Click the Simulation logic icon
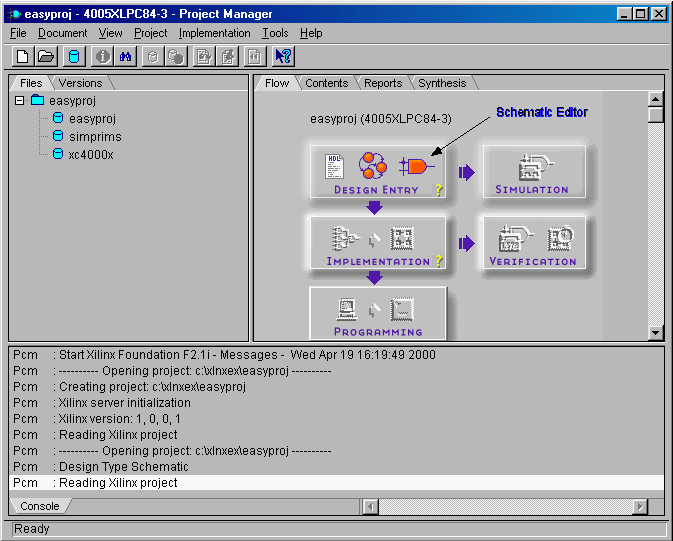The width and height of the screenshot is (673, 541). point(531,168)
